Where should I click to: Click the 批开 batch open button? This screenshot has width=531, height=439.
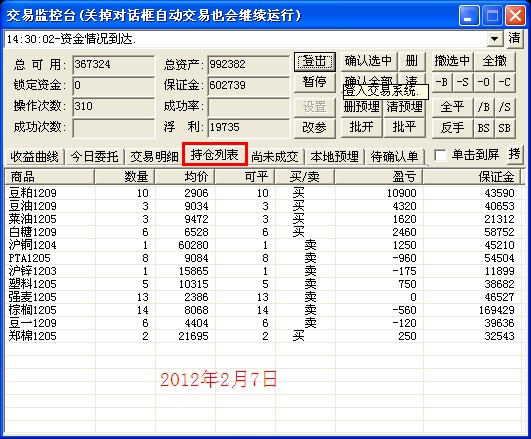pyautogui.click(x=362, y=128)
